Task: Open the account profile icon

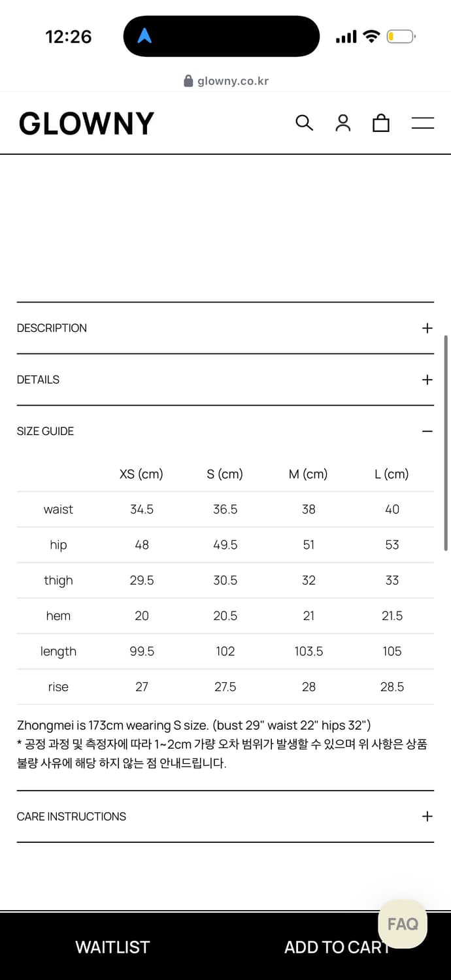Action: pyautogui.click(x=342, y=123)
